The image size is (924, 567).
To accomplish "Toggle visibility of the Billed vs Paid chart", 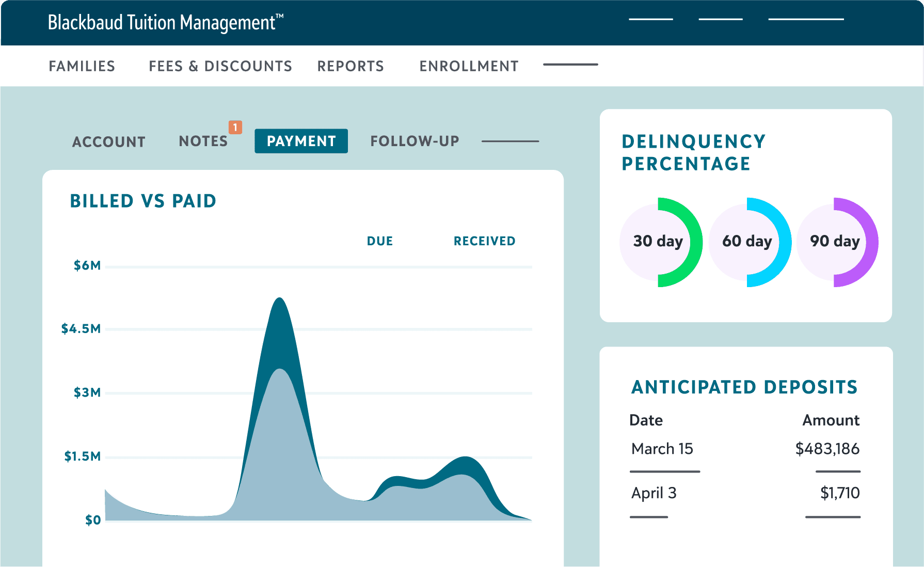I will click(144, 201).
